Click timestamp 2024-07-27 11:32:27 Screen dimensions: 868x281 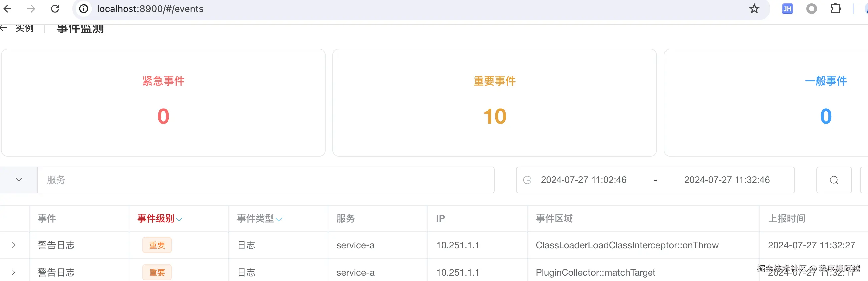coord(812,245)
